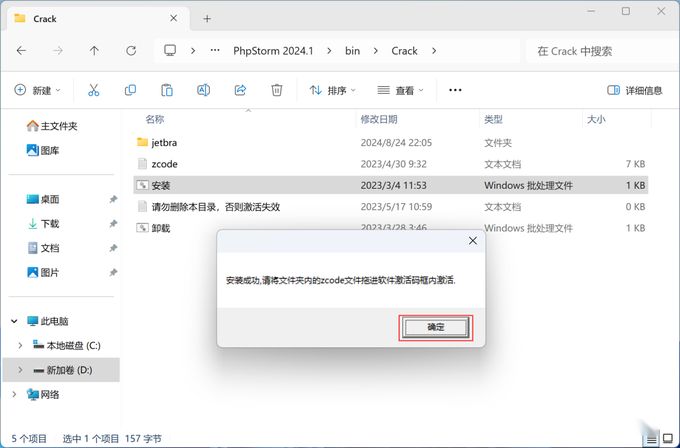680x448 pixels.
Task: Collapse the 此电脑 tree node
Action: tap(14, 321)
